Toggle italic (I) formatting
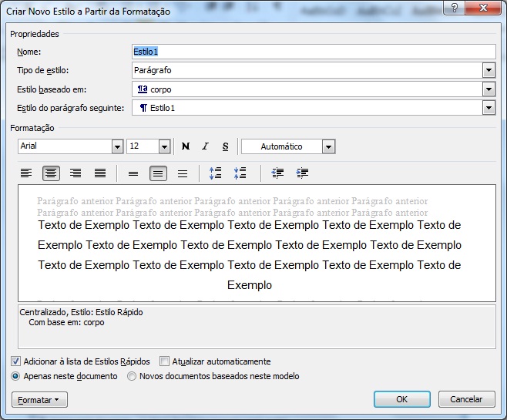 (206, 146)
